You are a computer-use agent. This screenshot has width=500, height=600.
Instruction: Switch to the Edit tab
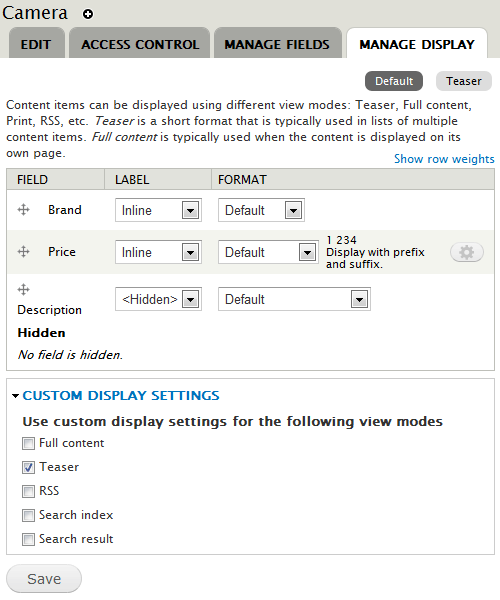36,44
